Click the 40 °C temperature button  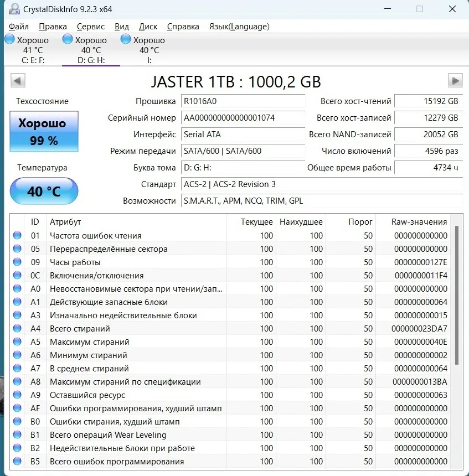click(44, 192)
